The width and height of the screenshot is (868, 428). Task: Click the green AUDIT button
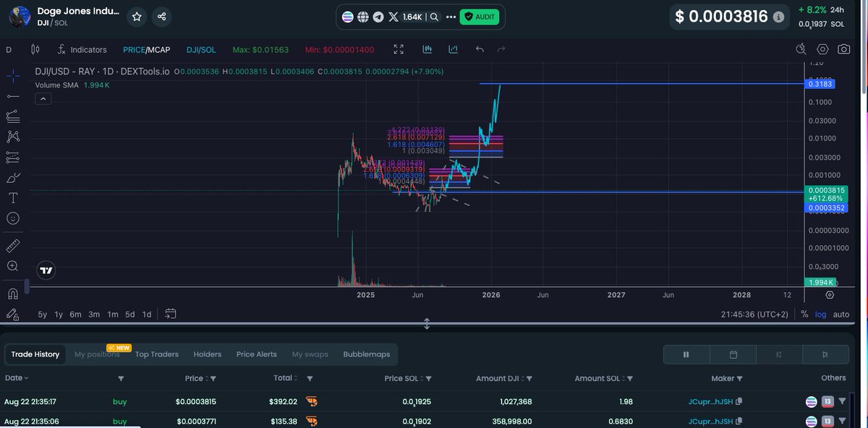pyautogui.click(x=480, y=17)
